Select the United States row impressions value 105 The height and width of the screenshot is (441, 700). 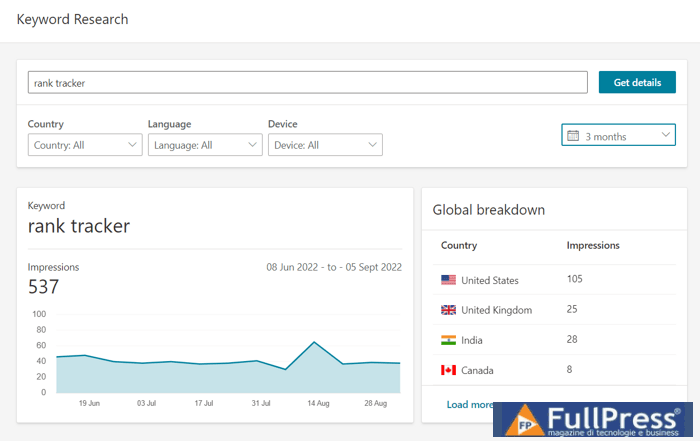(x=576, y=279)
